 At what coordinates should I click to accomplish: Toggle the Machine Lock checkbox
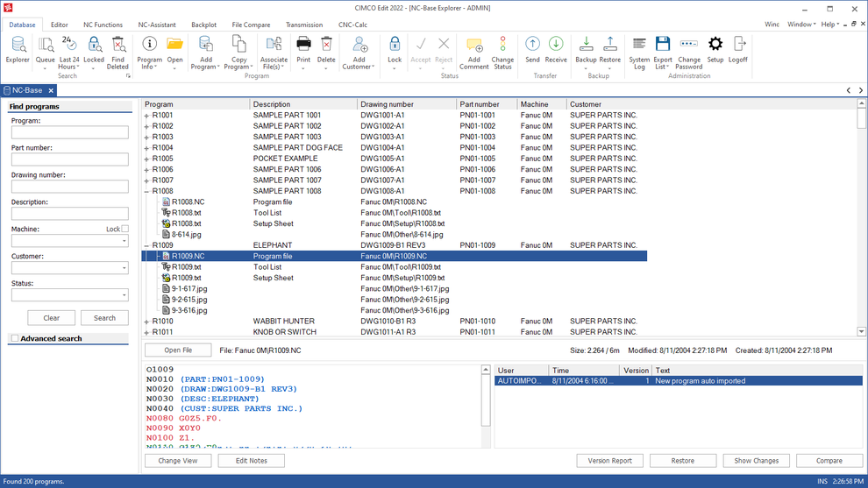point(125,229)
